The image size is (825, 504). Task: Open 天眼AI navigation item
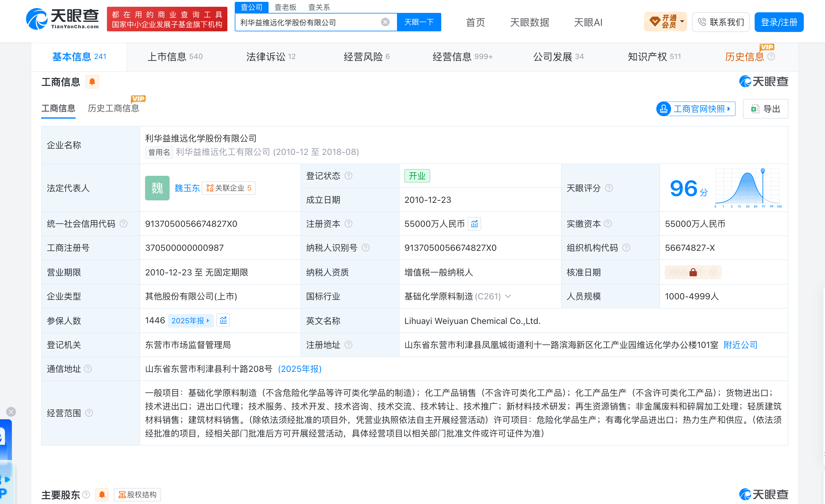point(588,22)
